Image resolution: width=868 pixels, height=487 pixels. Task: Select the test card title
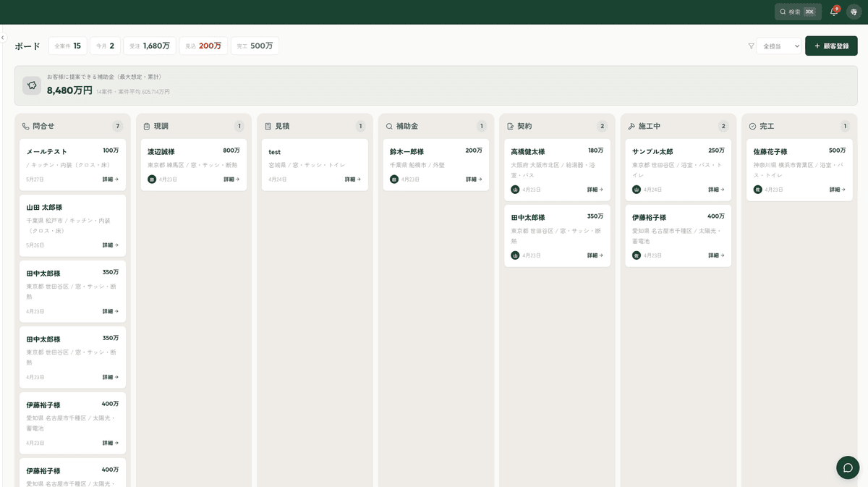pos(275,152)
